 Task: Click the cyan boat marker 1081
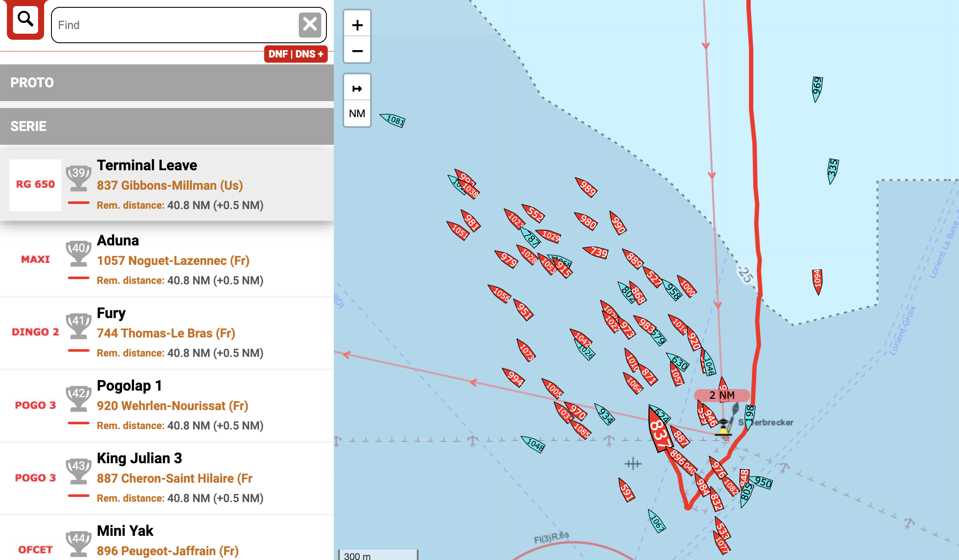coord(393,120)
